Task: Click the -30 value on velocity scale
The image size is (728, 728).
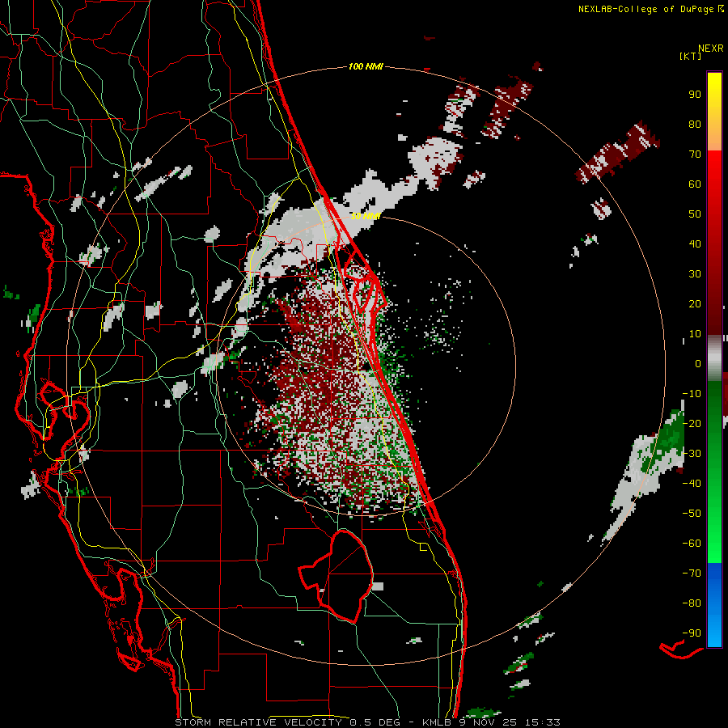Action: point(692,454)
